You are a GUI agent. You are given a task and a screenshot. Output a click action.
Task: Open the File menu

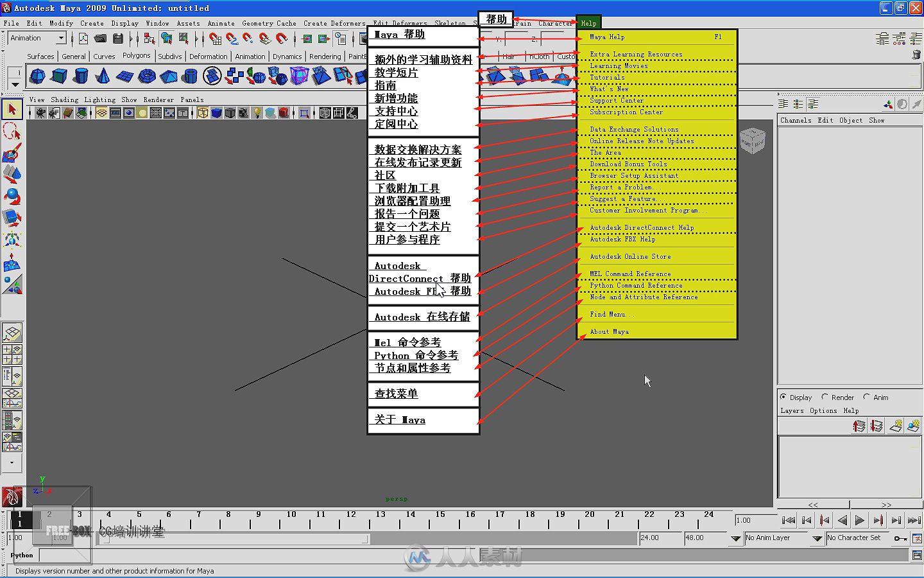point(11,23)
